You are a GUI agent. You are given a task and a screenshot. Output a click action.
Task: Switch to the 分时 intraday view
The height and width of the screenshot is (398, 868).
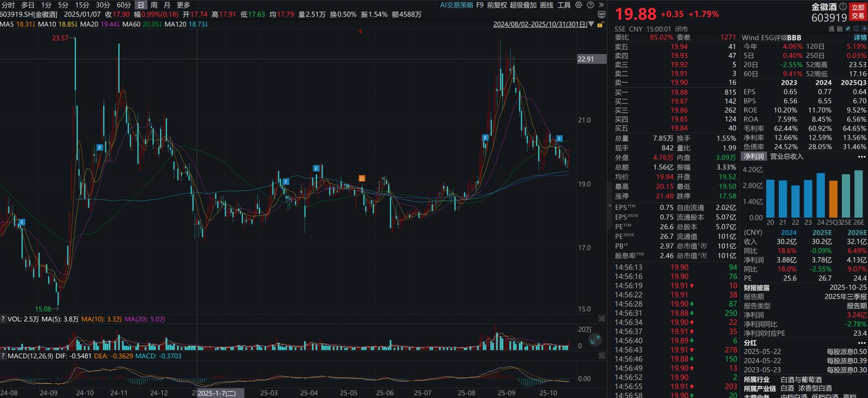[8, 5]
